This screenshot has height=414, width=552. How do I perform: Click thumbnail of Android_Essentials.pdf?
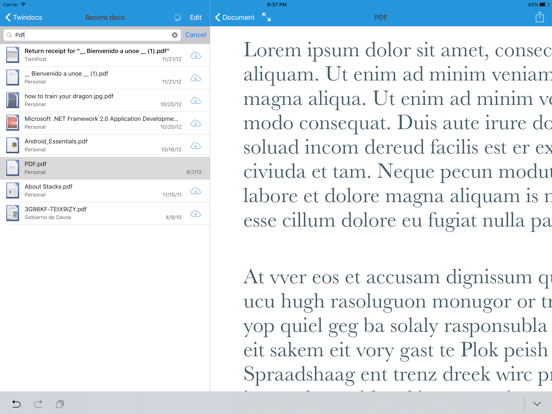pos(12,145)
